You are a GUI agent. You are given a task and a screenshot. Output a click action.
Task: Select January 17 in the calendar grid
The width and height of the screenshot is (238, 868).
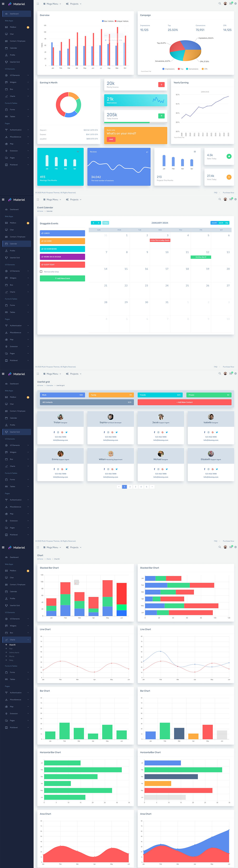(x=160, y=274)
